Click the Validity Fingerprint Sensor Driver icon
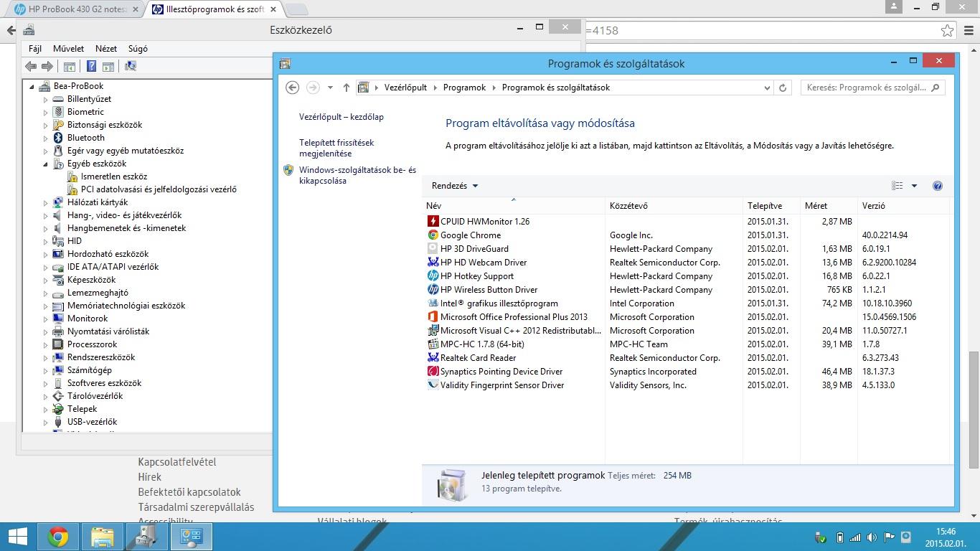This screenshot has width=980, height=551. 433,385
